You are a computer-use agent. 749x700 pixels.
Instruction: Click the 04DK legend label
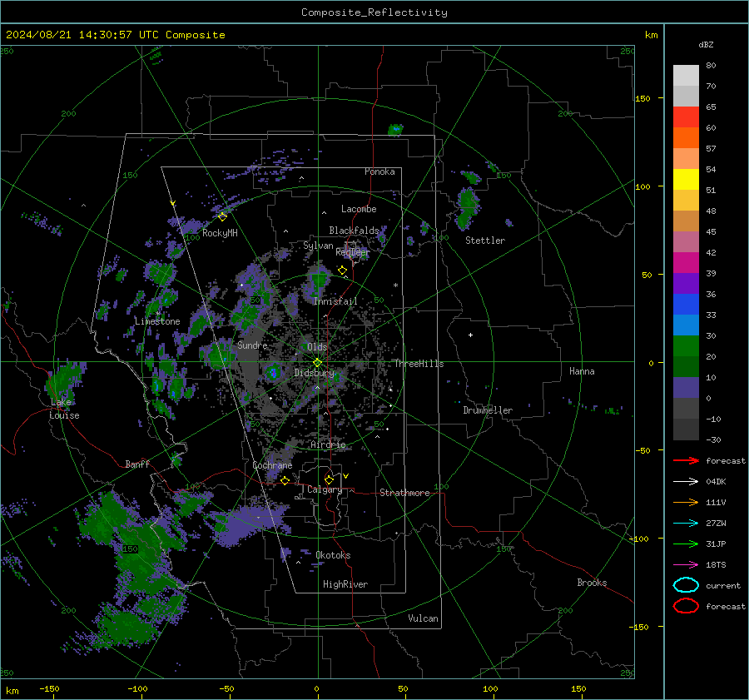716,482
